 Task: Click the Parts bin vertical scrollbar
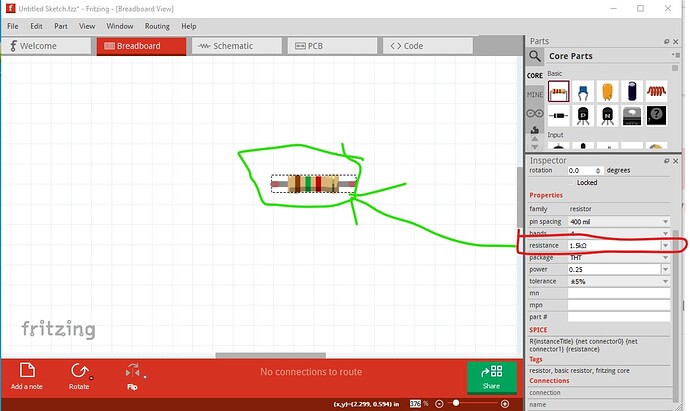tap(675, 68)
